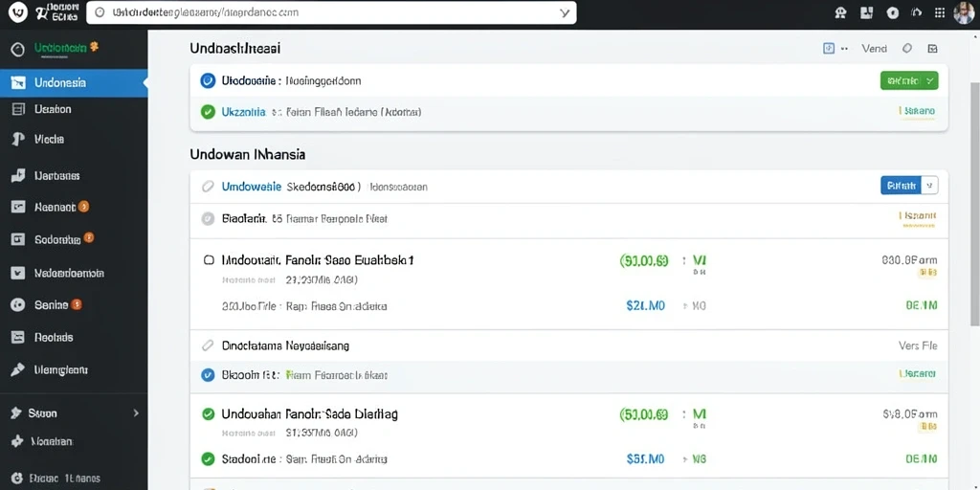Toggle green check beside Undouahan Fanolr Sade
Viewport: 980px width, 490px height.
click(x=208, y=413)
